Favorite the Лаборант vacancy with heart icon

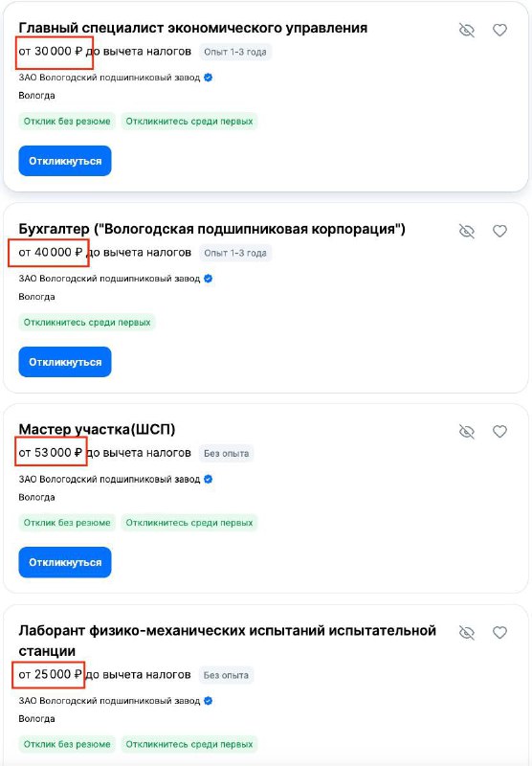coord(499,633)
